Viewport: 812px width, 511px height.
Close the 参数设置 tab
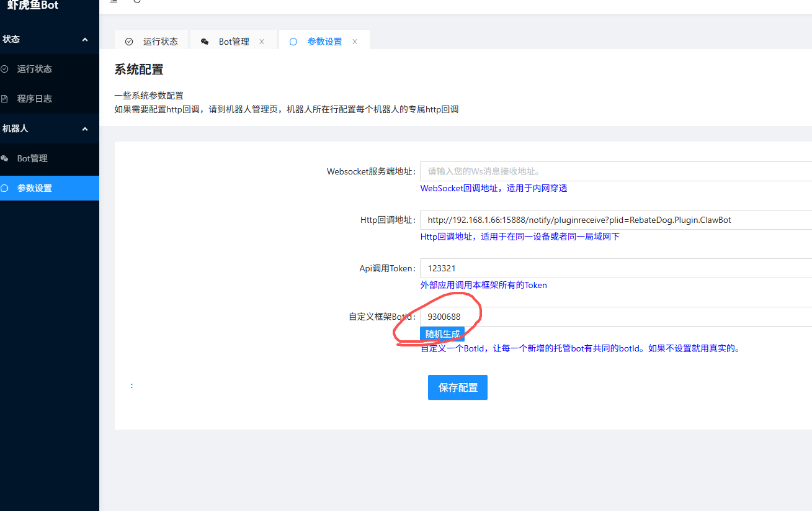point(355,42)
